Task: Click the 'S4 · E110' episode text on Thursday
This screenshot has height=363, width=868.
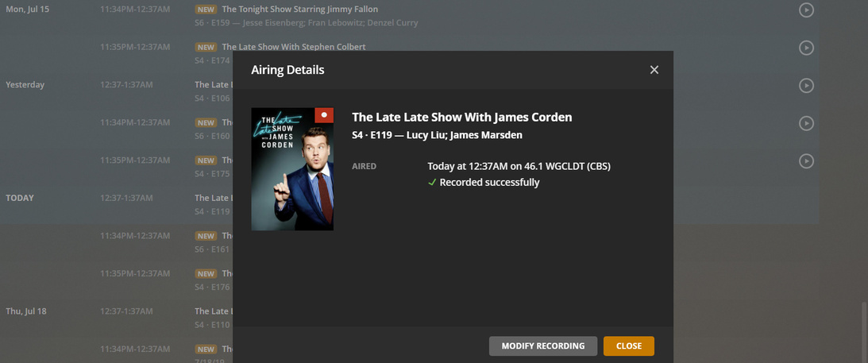Action: 212,325
